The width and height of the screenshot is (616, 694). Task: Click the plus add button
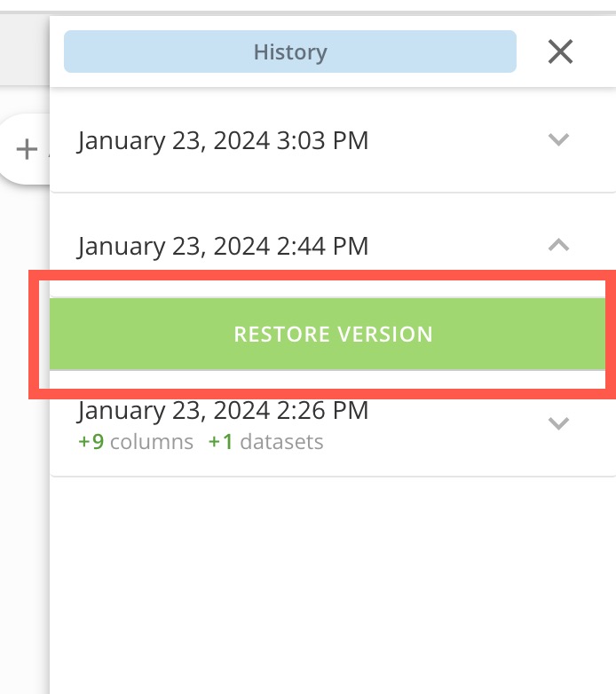28,149
